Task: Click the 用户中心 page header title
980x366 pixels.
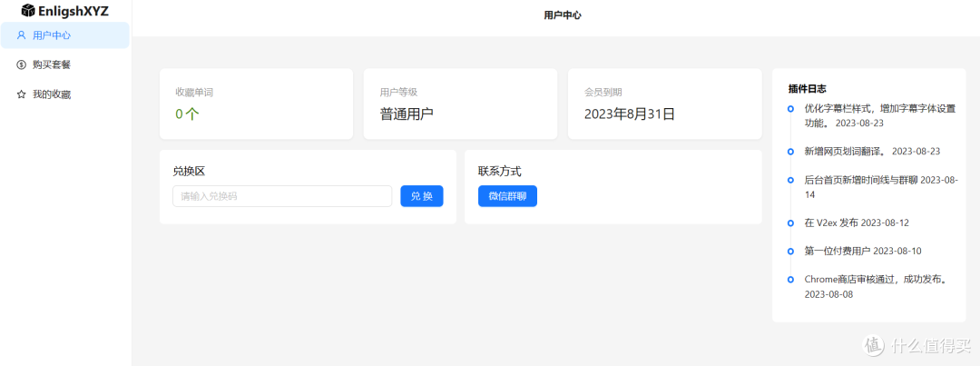Action: pos(563,15)
